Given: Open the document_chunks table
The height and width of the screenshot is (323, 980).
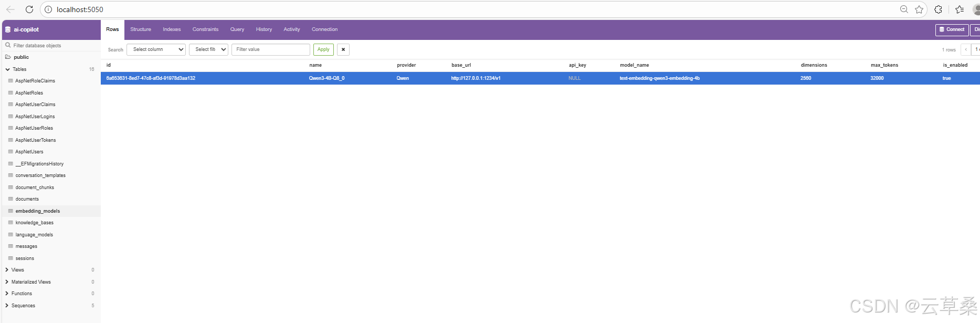Looking at the screenshot, I should coord(35,187).
